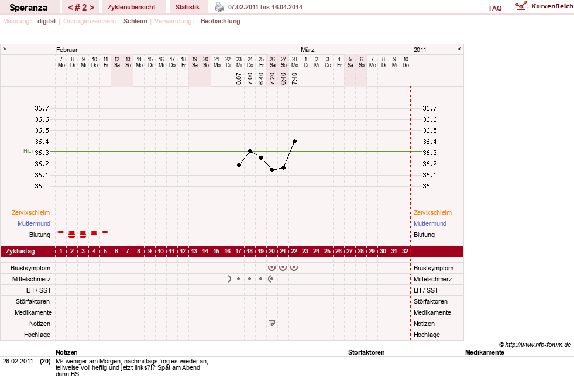
Task: Go to next cycle with the right arrow beside #2
Action: click(92, 8)
